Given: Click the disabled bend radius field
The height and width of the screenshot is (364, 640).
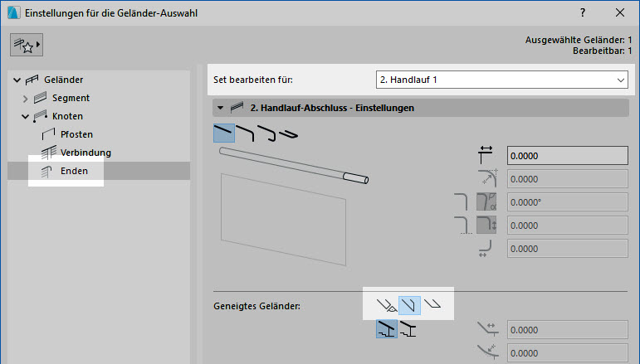Looking at the screenshot, I should pyautogui.click(x=567, y=179).
